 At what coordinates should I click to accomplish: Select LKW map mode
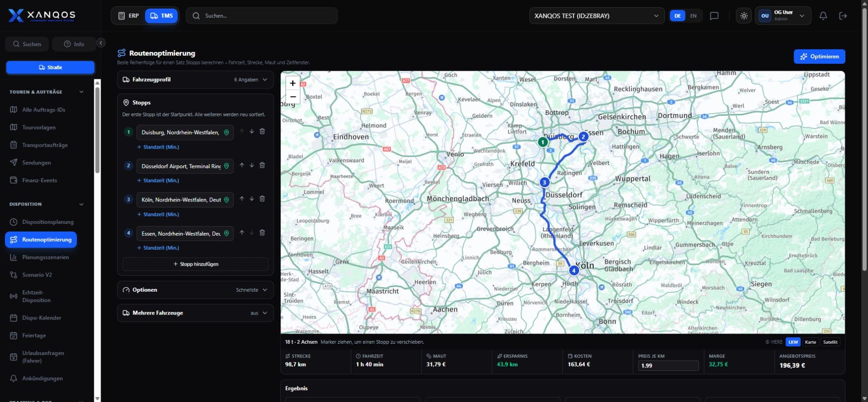coord(793,342)
